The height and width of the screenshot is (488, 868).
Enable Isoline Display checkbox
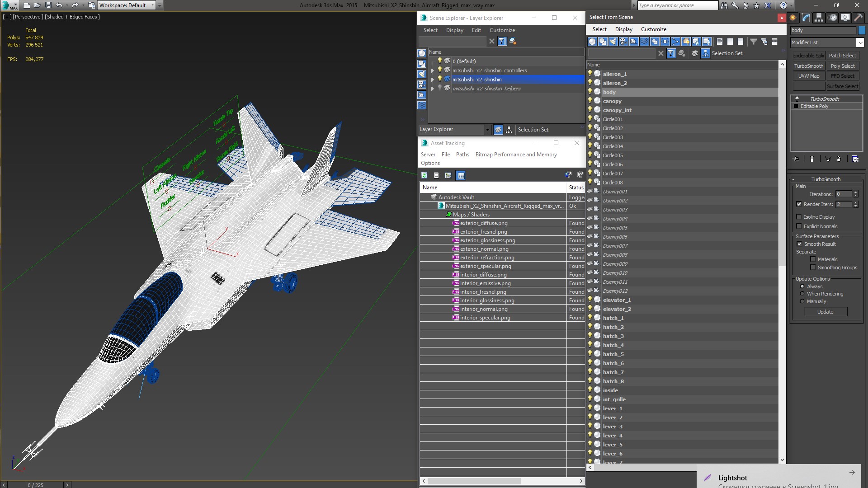pyautogui.click(x=799, y=217)
